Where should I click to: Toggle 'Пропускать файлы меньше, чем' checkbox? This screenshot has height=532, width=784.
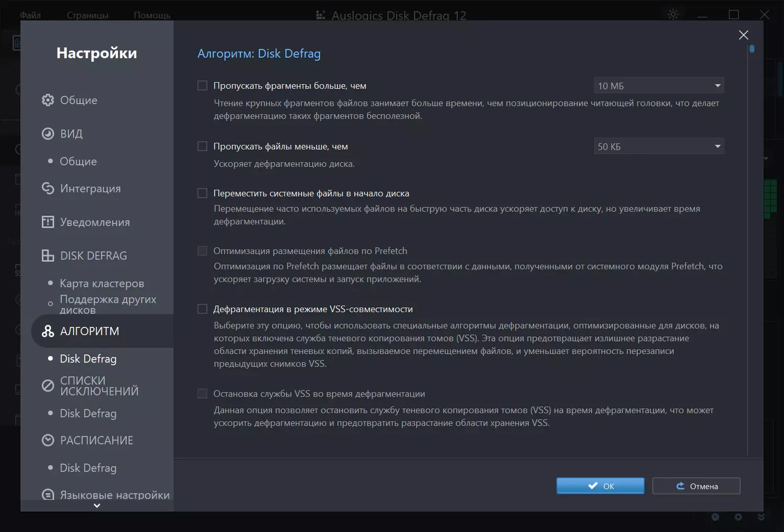(x=203, y=147)
